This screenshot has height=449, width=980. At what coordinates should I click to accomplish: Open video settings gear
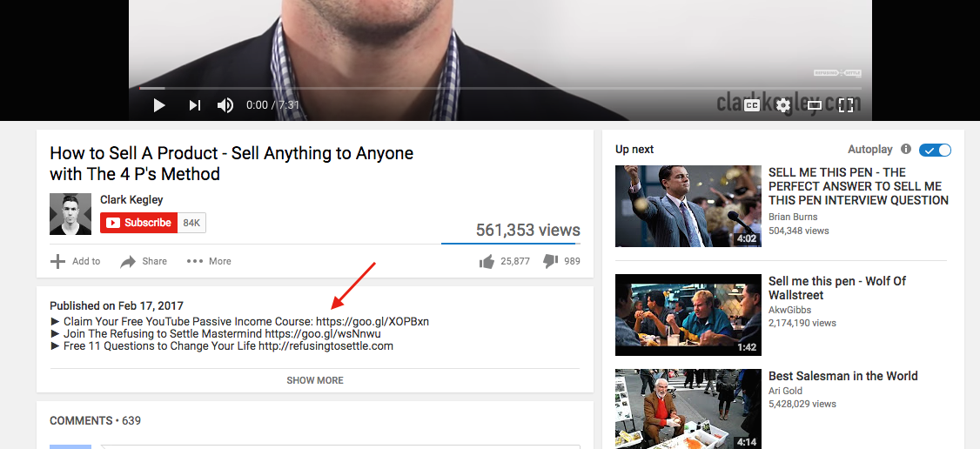(x=783, y=105)
